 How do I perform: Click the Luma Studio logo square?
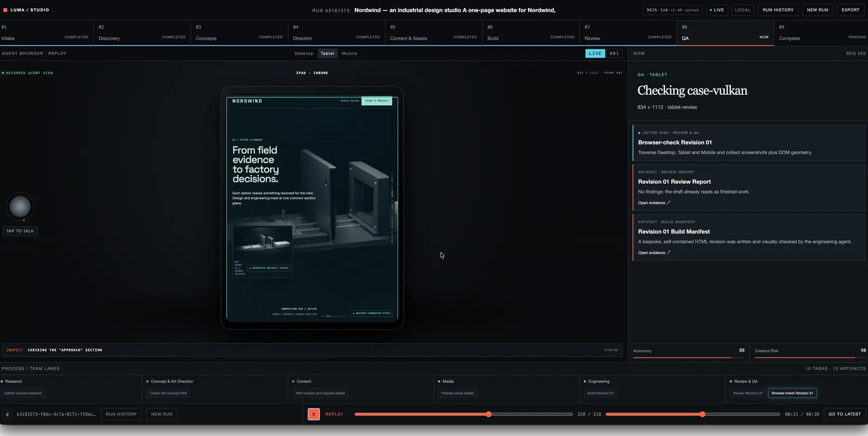point(5,10)
